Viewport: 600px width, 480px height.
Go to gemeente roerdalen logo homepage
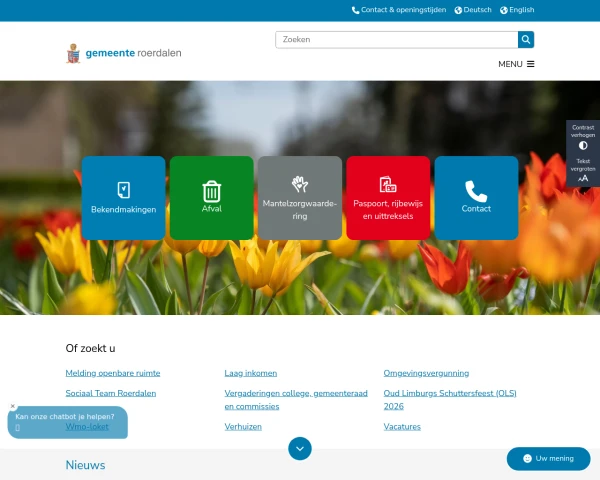pyautogui.click(x=124, y=53)
